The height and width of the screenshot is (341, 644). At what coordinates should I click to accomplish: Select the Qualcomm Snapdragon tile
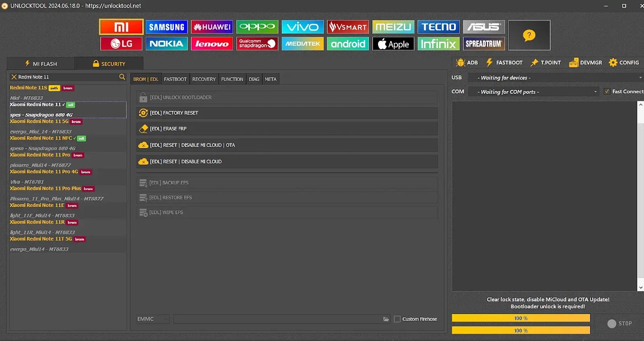[x=257, y=43]
